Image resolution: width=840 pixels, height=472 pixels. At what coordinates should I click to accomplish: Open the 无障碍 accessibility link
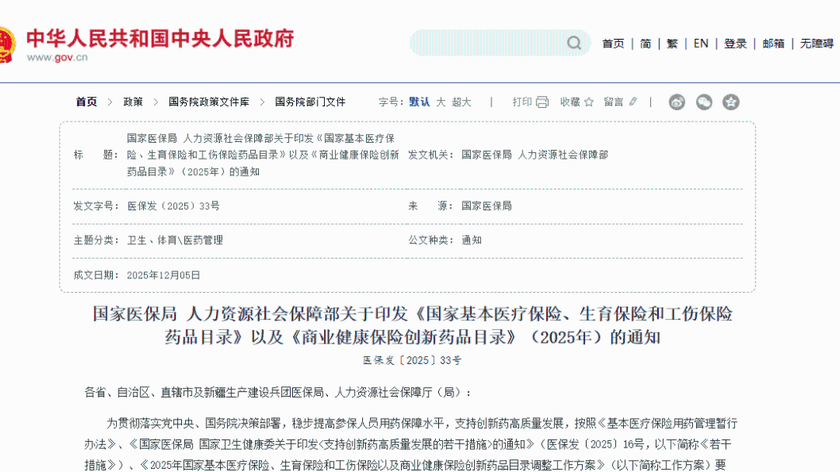pos(816,44)
